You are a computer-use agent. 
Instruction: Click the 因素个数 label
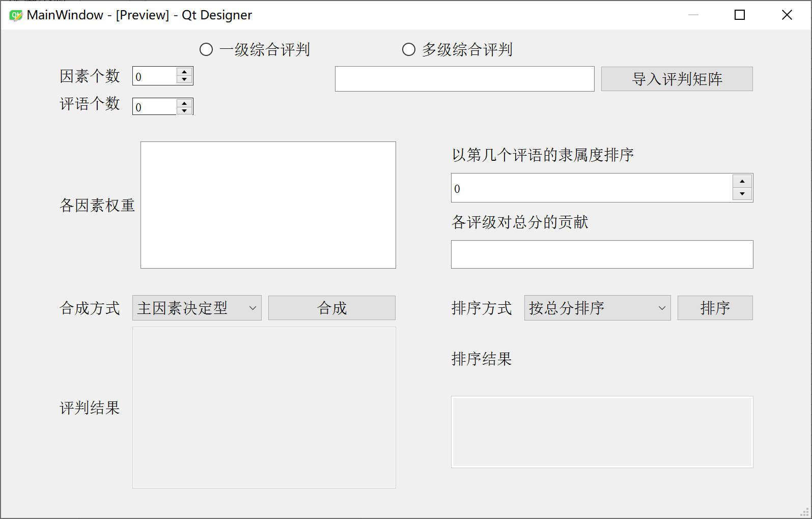(90, 76)
